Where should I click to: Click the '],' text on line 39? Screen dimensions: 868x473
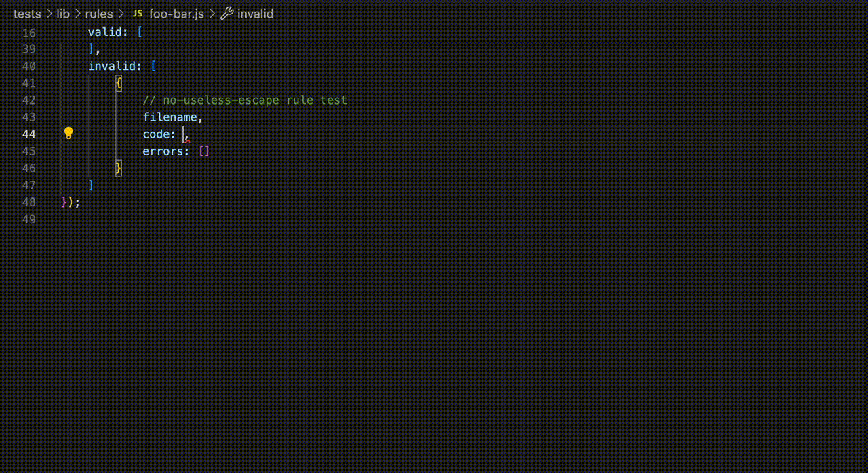point(94,49)
